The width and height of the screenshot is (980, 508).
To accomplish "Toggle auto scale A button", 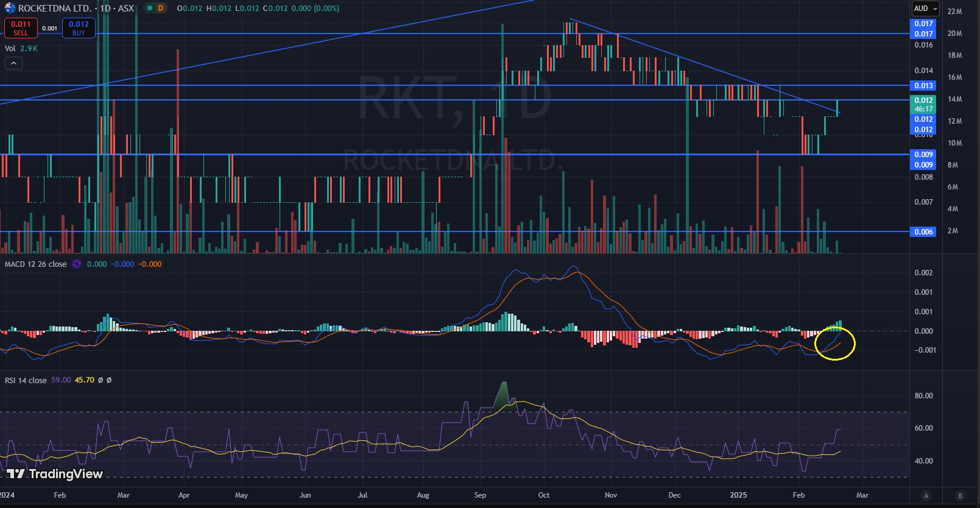I will (926, 495).
